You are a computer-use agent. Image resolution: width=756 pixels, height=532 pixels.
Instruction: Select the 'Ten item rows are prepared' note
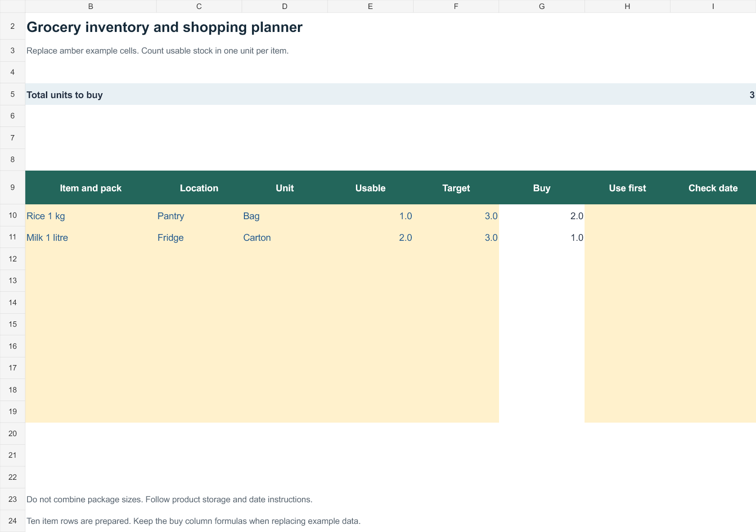coord(193,521)
